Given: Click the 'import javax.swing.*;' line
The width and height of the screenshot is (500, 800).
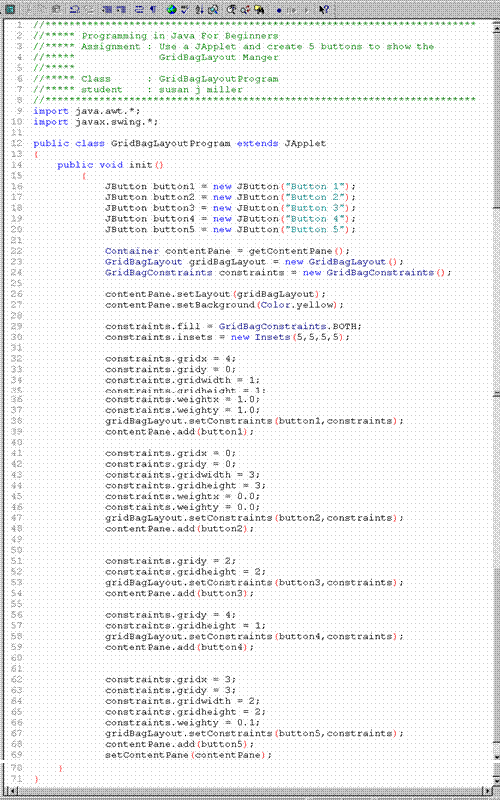Looking at the screenshot, I should (x=95, y=122).
